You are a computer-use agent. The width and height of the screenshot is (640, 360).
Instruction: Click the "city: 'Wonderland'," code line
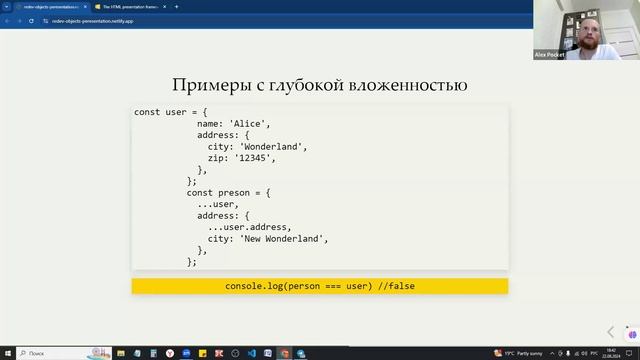point(257,147)
